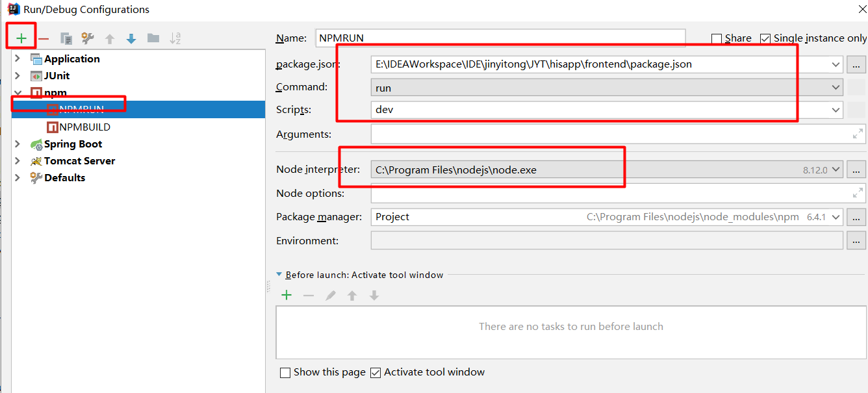Expand the Tomcat Server node

tap(18, 161)
